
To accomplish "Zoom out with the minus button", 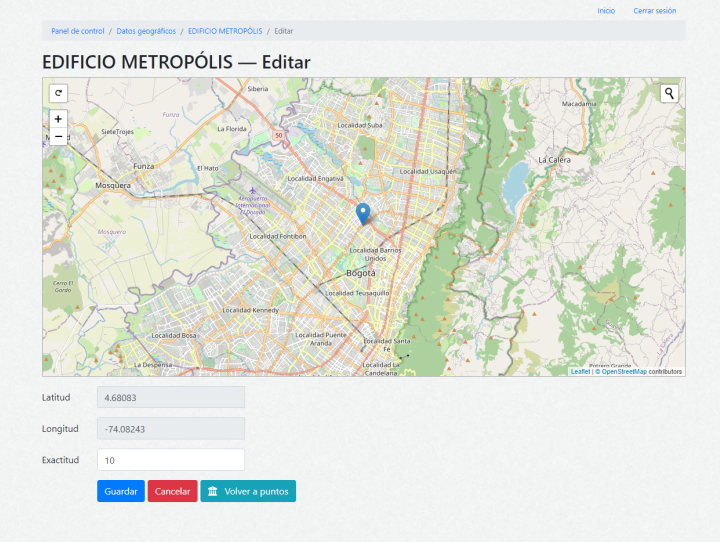I will tap(58, 136).
